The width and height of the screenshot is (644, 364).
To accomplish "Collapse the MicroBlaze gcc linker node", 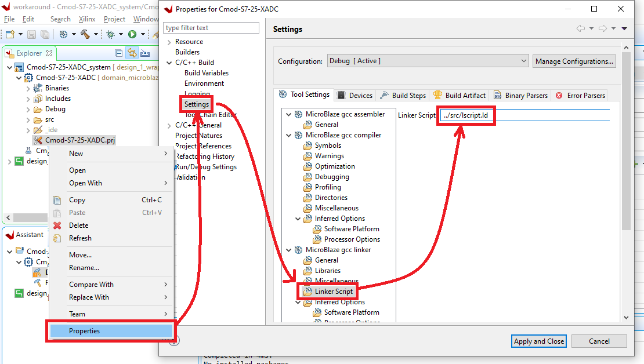I will point(289,250).
